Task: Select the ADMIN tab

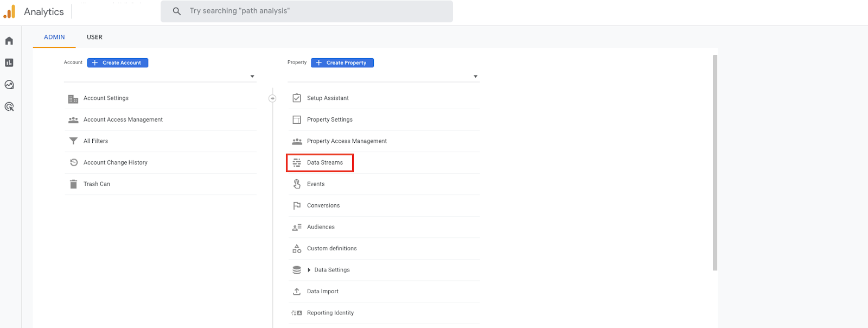Action: [x=54, y=37]
